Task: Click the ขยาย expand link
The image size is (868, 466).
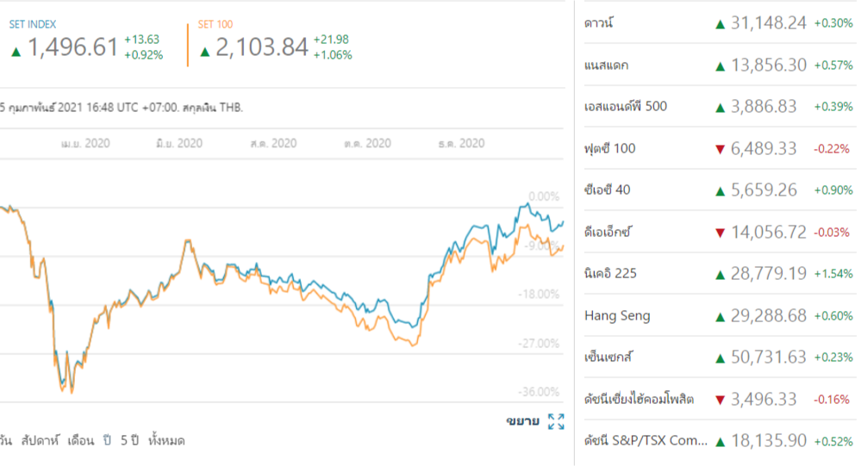Action: 522,421
